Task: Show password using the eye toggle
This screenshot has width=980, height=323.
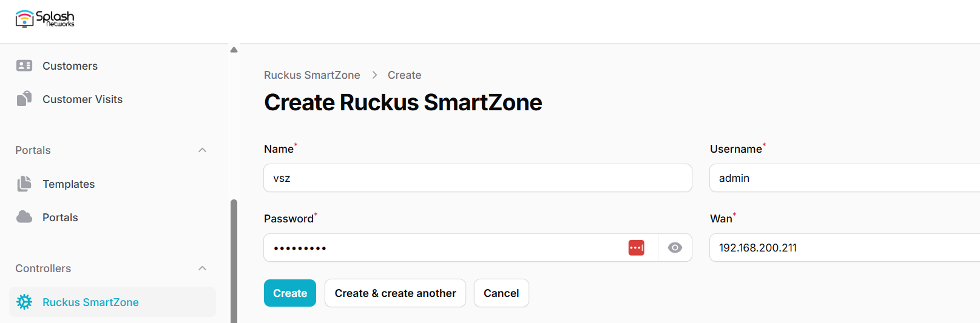Action: pyautogui.click(x=675, y=248)
